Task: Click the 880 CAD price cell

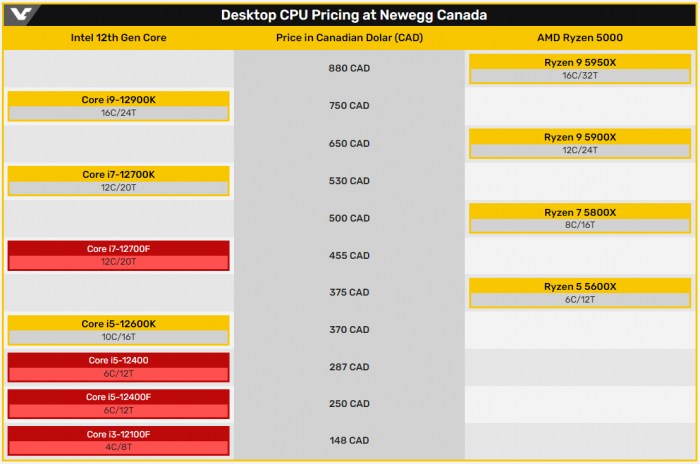Action: click(349, 69)
